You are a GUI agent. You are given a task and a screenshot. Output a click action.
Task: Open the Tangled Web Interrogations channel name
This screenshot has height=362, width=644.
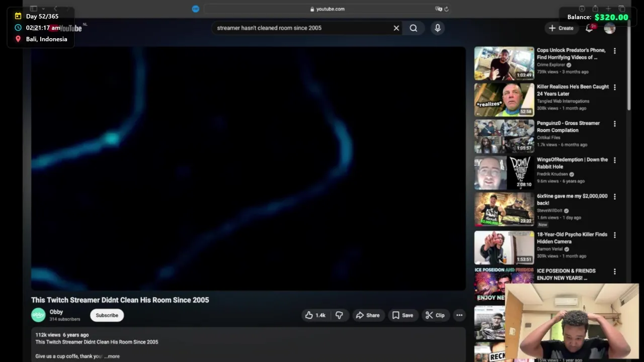click(x=563, y=101)
